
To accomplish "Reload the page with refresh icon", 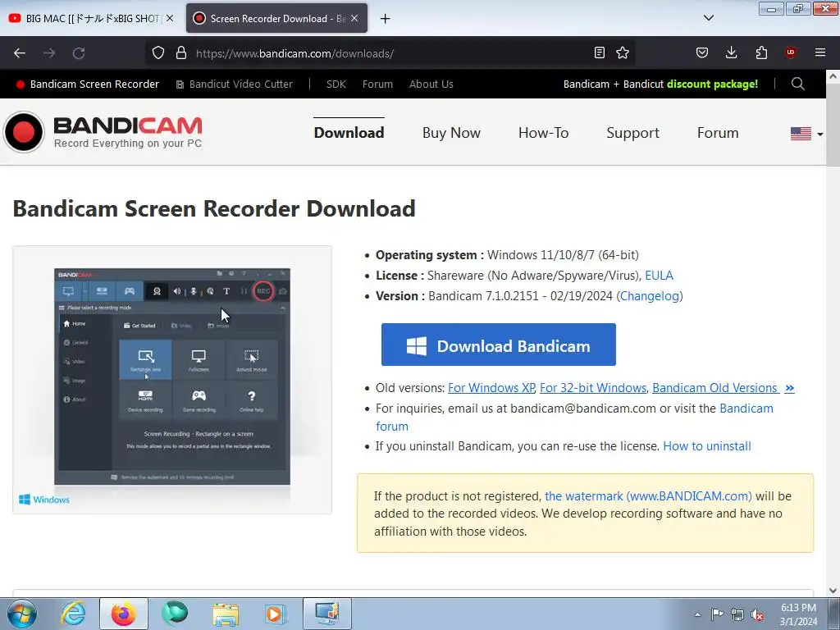I will [79, 53].
